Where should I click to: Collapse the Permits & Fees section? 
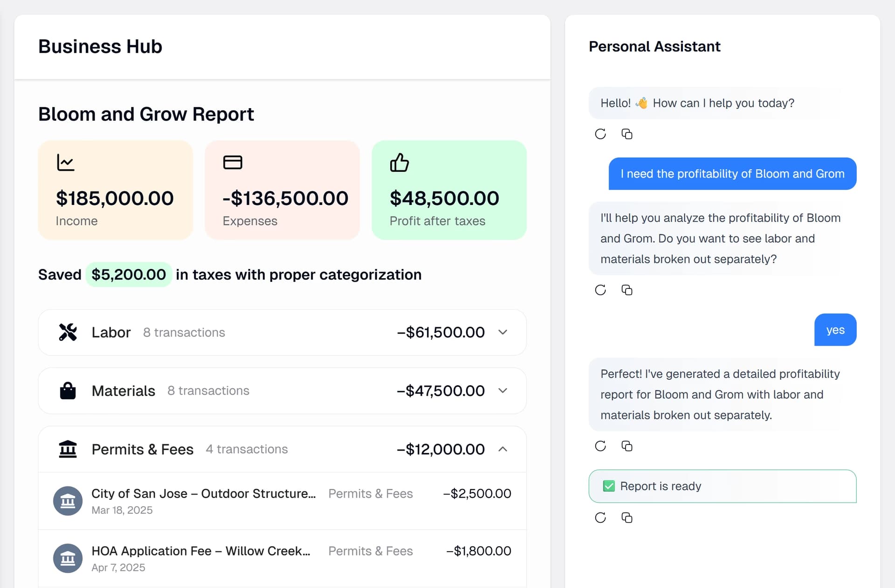click(503, 449)
